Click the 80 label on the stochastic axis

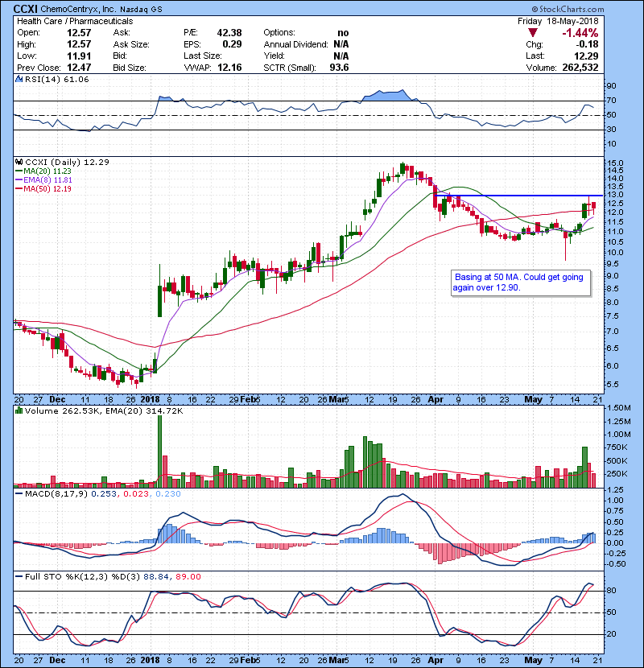(x=611, y=591)
